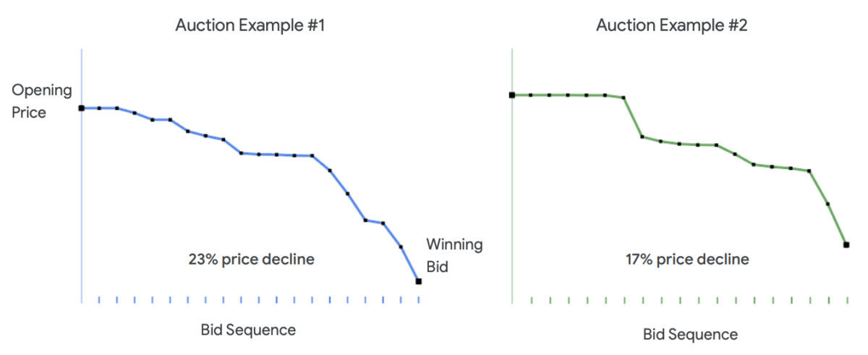Image resolution: width=868 pixels, height=355 pixels.
Task: Click the first green tick on the x-axis
Action: [x=531, y=299]
